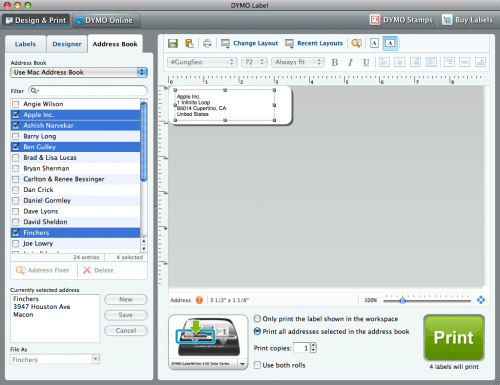The height and width of the screenshot is (385, 500).
Task: Open Buy Labels shopping cart
Action: [x=467, y=20]
